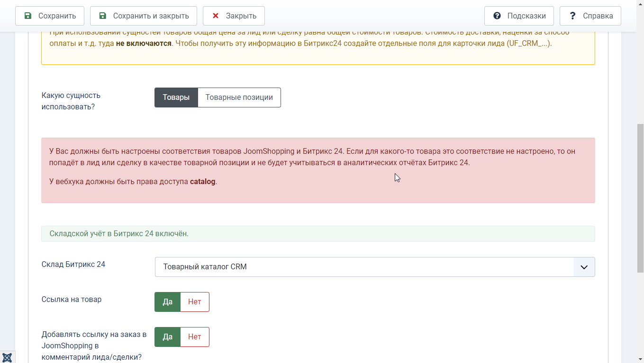The image size is (644, 363).
Task: Click the scrollbar up arrow
Action: click(x=640, y=4)
